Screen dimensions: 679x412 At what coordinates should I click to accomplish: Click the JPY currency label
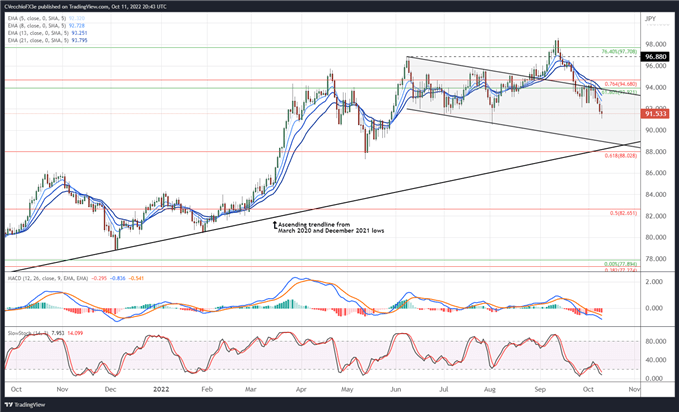point(650,19)
